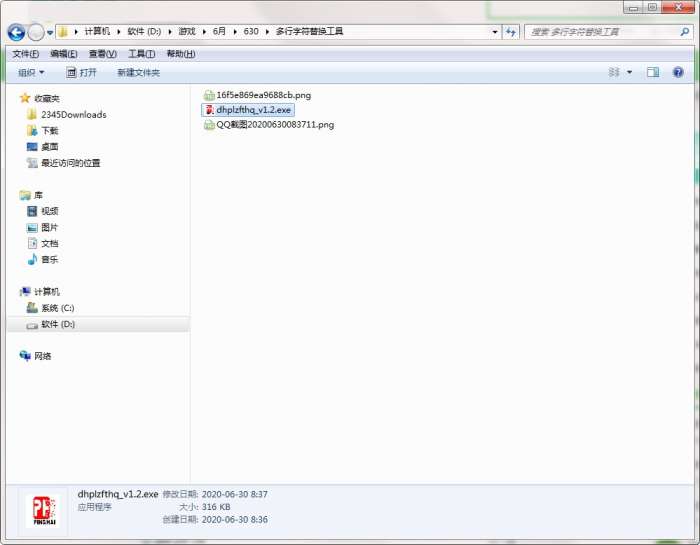Select 系统 (C:) drive in navigation pane
This screenshot has height=545, width=700.
[57, 308]
